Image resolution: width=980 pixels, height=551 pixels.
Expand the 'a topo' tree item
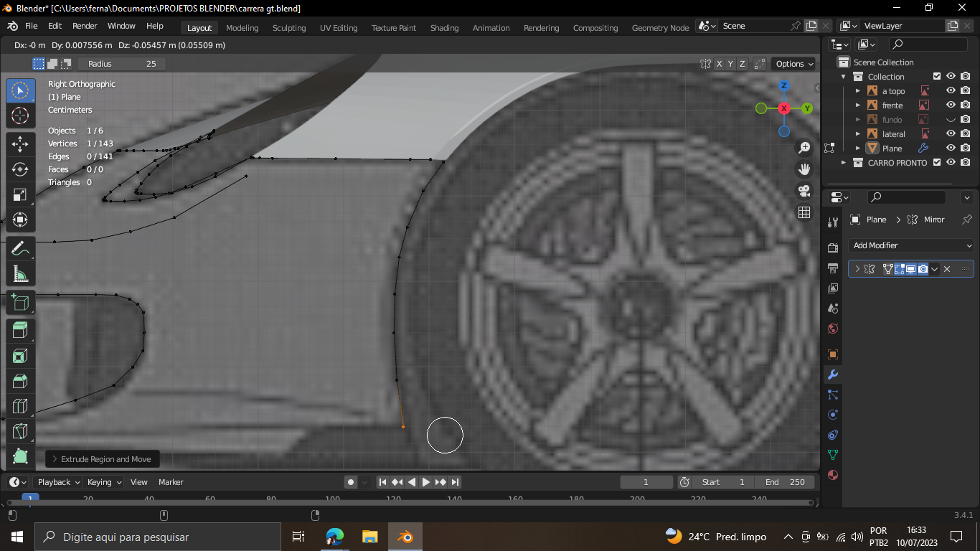(x=858, y=91)
